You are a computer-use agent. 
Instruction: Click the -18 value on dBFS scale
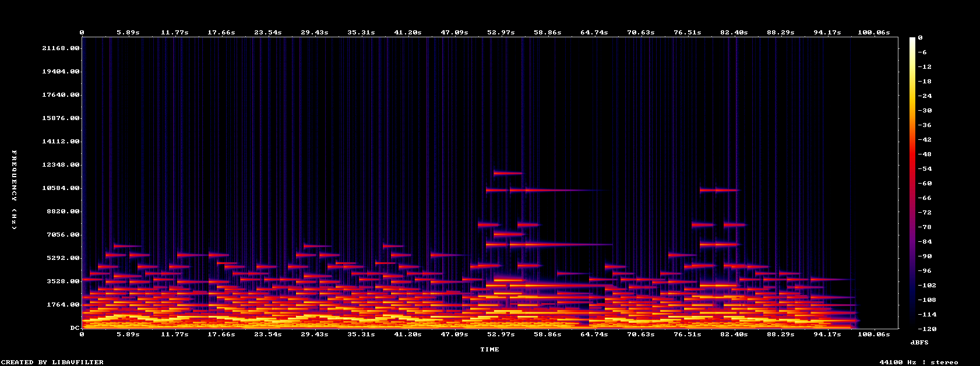coord(924,82)
